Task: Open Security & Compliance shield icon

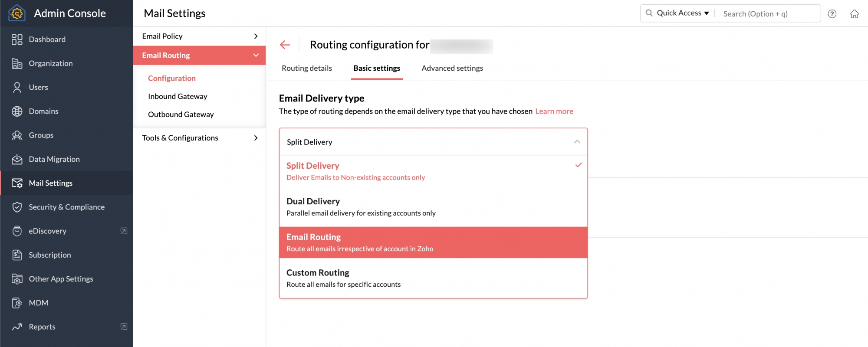Action: pyautogui.click(x=17, y=207)
